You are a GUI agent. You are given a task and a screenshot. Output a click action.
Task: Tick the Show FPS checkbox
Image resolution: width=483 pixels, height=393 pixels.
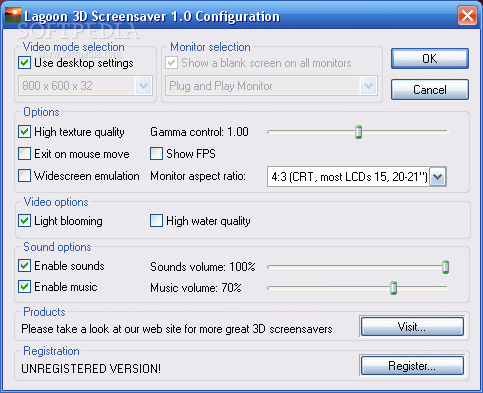156,154
